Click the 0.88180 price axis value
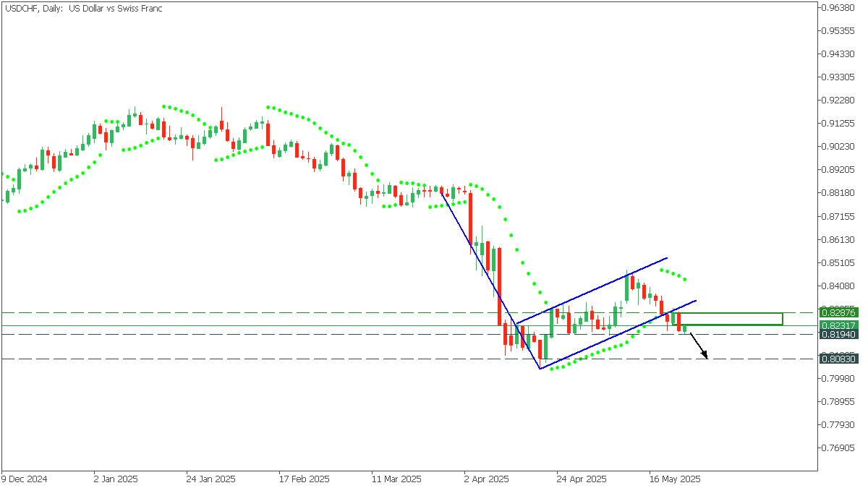This screenshot has width=868, height=488. (840, 193)
